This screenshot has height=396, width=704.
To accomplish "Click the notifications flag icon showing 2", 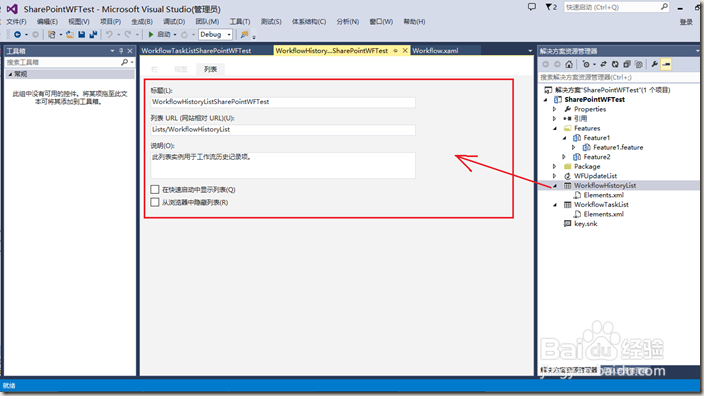I will click(x=551, y=7).
